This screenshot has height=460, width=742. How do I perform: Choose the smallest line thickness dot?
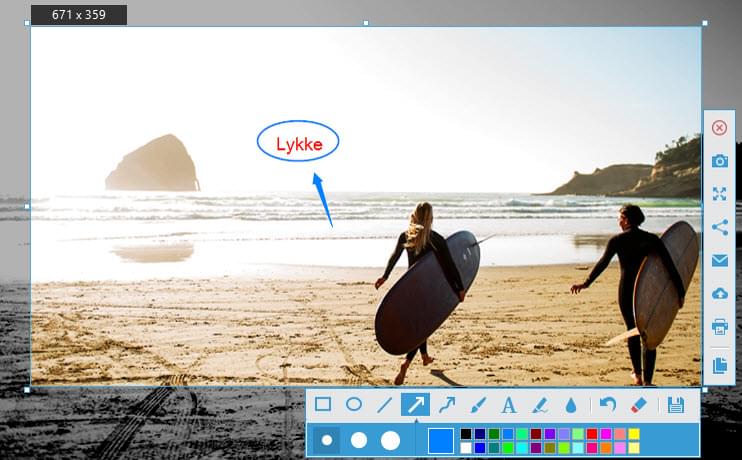click(327, 440)
